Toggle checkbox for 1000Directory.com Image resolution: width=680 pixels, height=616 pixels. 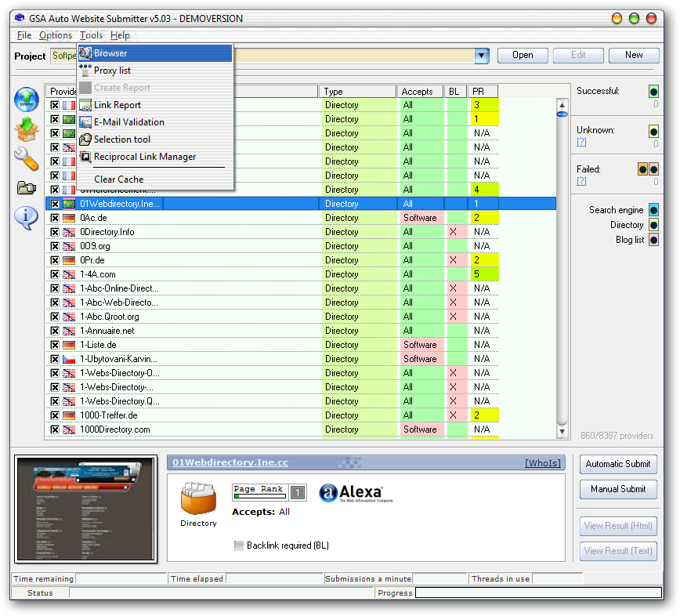(55, 429)
